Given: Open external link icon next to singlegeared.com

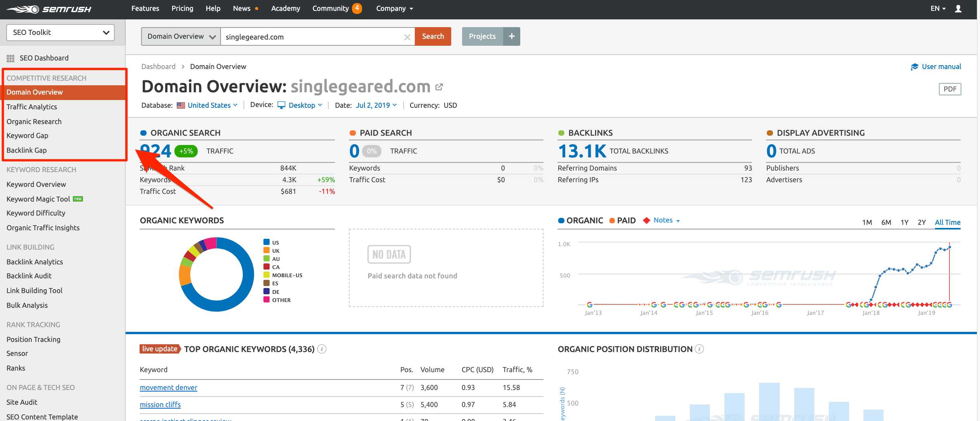Looking at the screenshot, I should pos(439,87).
